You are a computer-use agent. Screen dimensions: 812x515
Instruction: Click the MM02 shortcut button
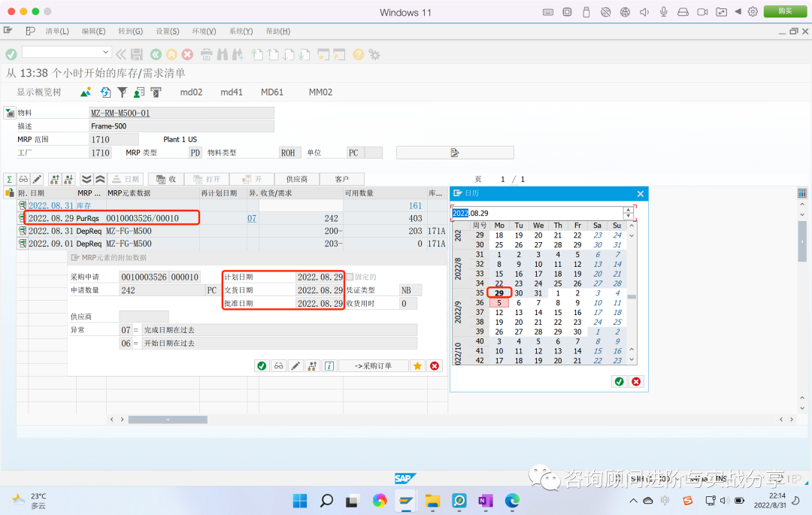point(320,92)
